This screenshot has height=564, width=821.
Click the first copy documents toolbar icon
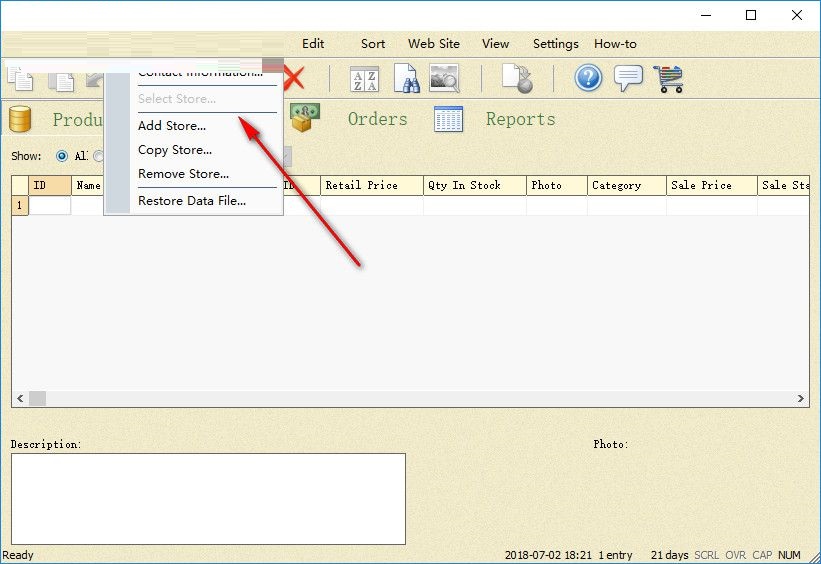click(20, 79)
